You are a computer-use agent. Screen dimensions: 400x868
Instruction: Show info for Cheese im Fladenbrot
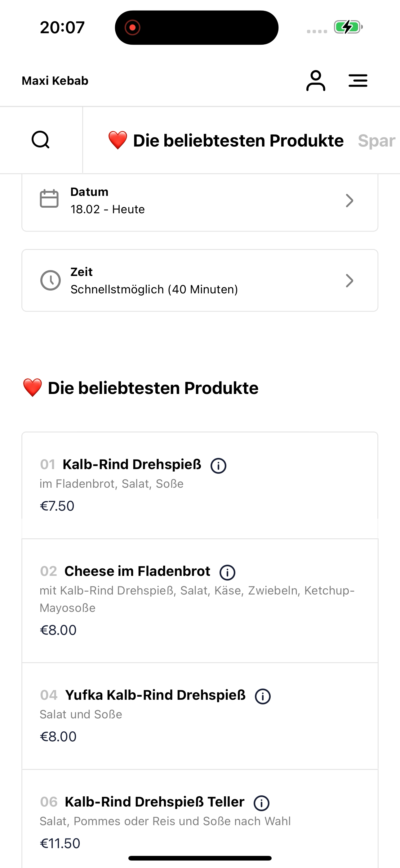coord(227,572)
